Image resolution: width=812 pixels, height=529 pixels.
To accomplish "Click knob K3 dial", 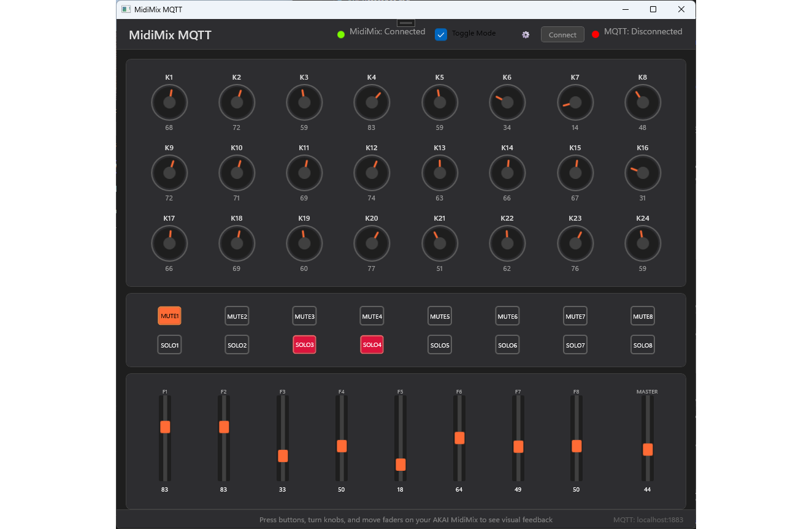I will pos(304,102).
